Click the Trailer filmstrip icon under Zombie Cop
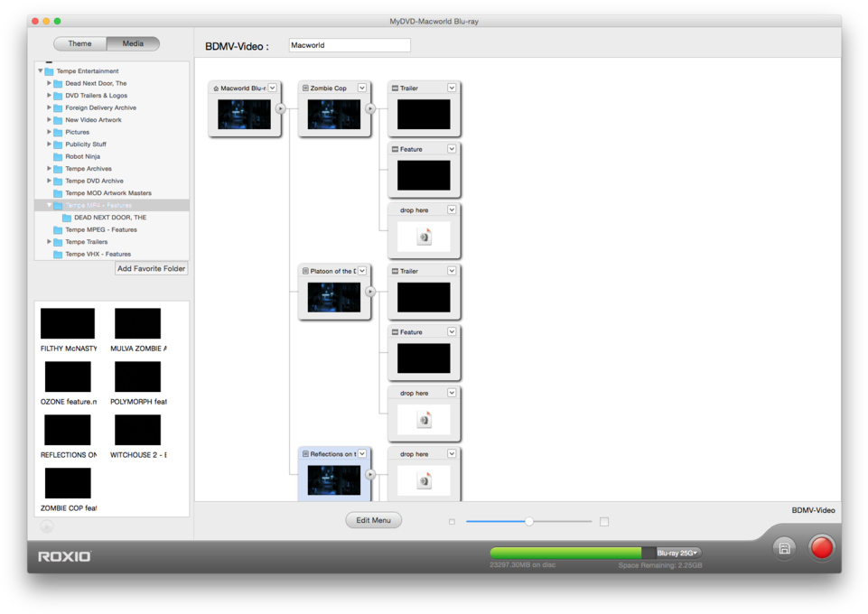 [x=395, y=88]
